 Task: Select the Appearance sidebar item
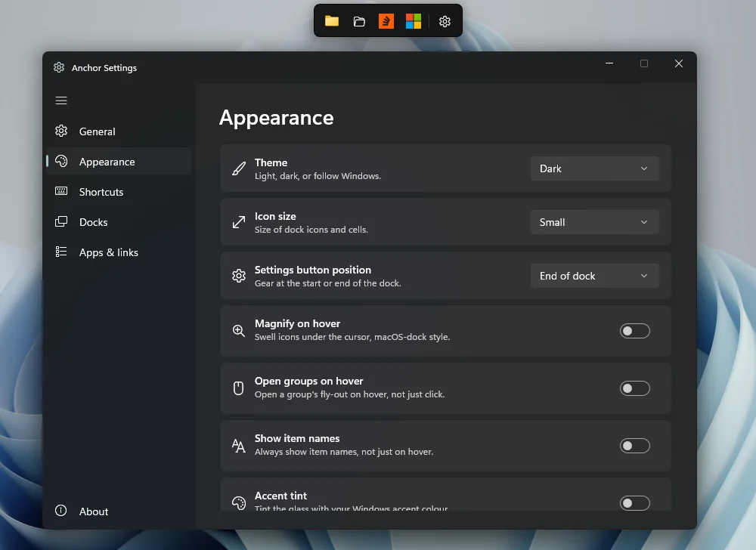pyautogui.click(x=119, y=162)
